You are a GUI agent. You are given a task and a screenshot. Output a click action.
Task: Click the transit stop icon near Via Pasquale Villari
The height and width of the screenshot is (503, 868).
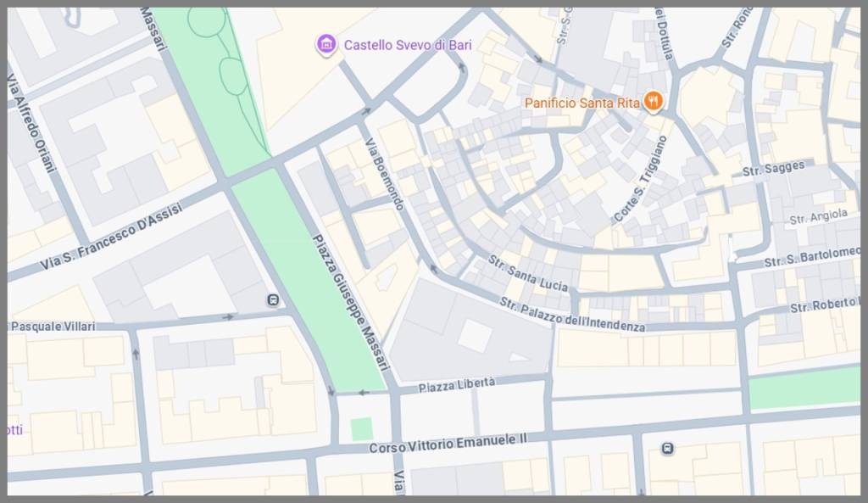[272, 300]
